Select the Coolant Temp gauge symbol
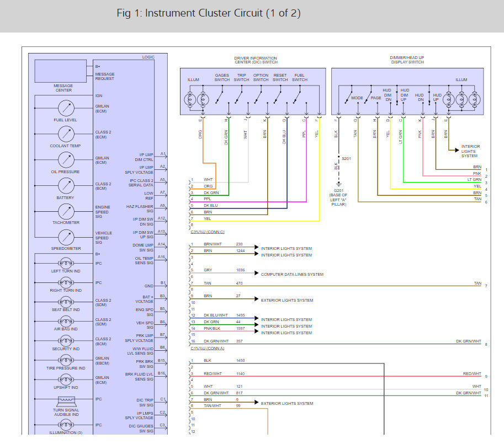This screenshot has width=504, height=444. pos(66,134)
